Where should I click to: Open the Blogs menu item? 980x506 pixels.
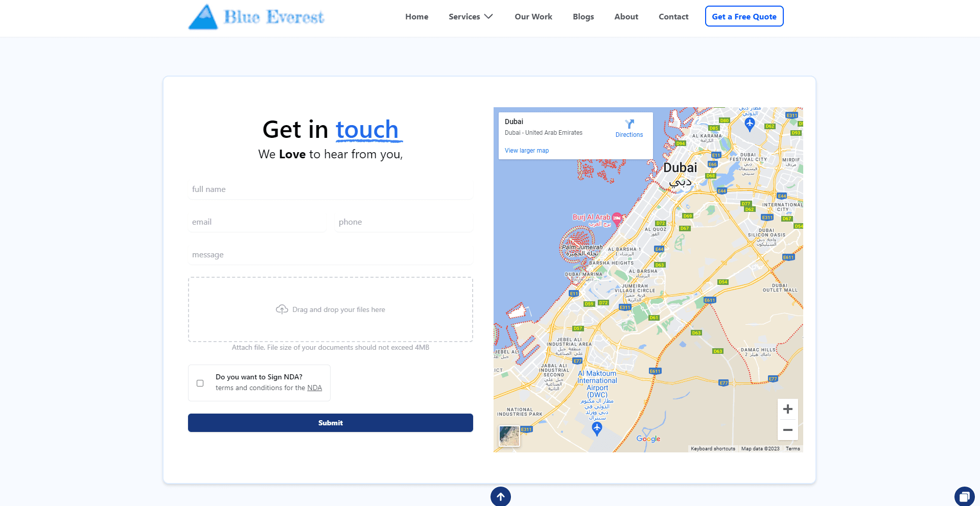coord(584,16)
